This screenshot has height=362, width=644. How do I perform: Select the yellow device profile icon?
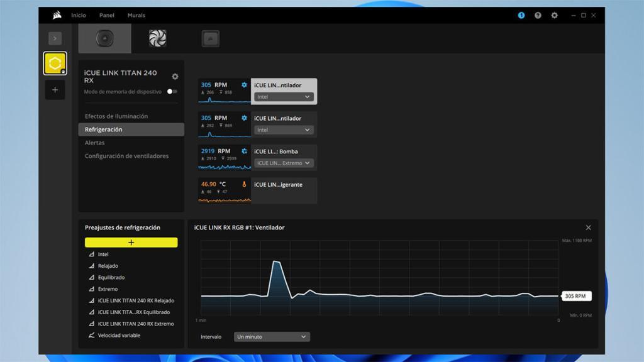55,63
